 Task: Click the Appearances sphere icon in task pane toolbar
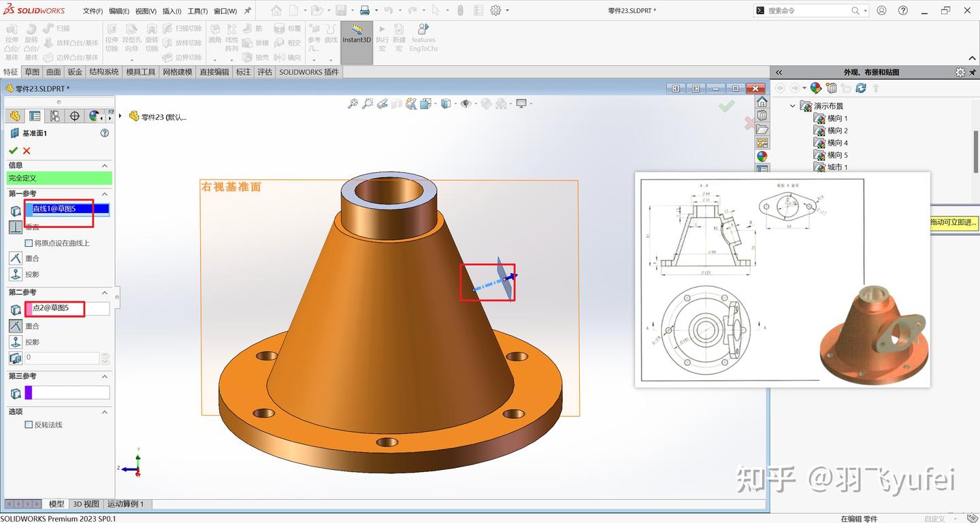816,88
